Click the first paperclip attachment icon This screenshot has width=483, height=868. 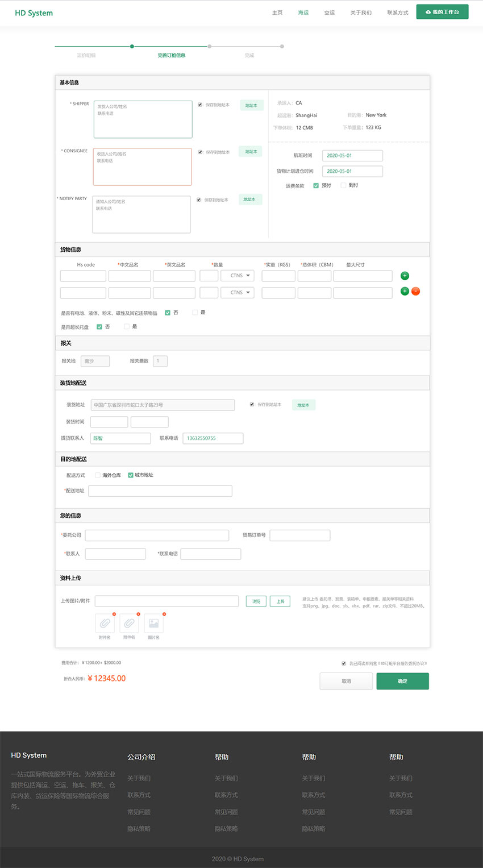(x=105, y=624)
